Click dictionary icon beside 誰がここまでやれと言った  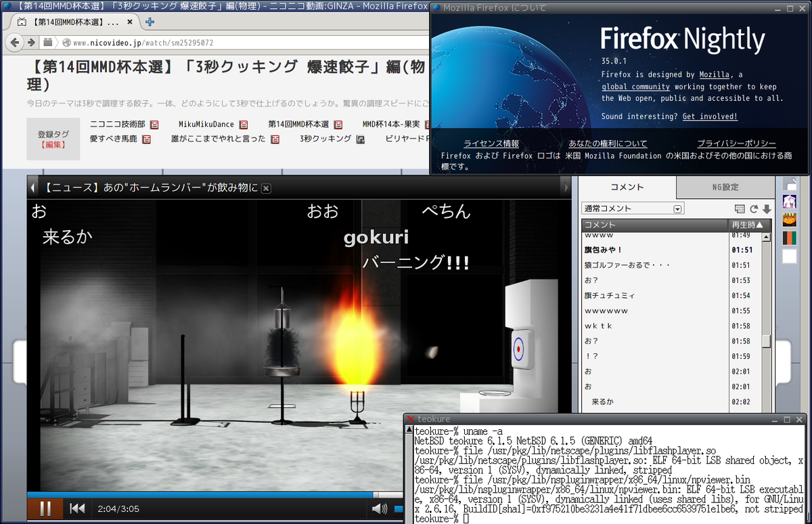275,139
